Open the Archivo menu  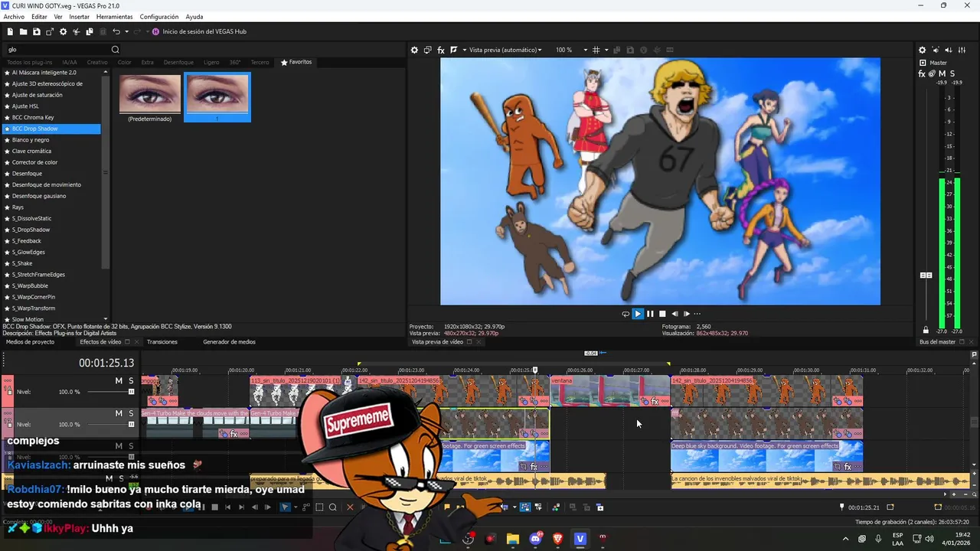[x=14, y=17]
